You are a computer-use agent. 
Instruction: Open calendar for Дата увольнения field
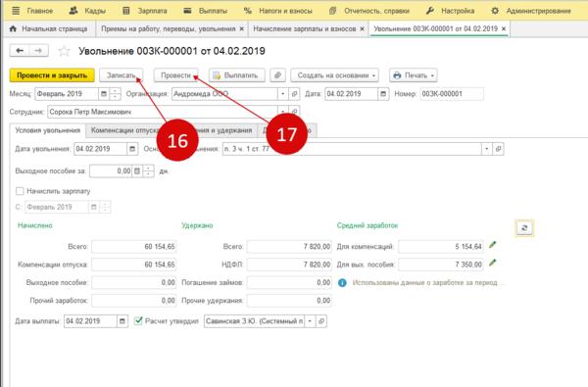[132, 149]
